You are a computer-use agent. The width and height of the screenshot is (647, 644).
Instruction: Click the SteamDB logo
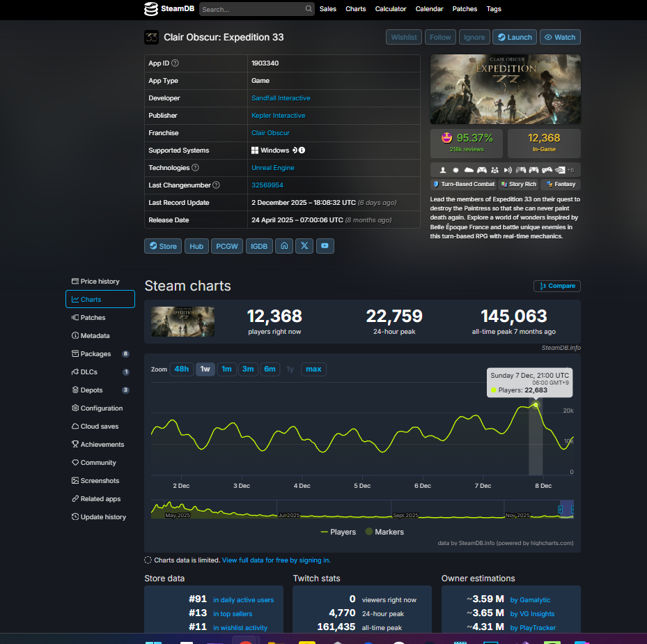click(x=169, y=8)
